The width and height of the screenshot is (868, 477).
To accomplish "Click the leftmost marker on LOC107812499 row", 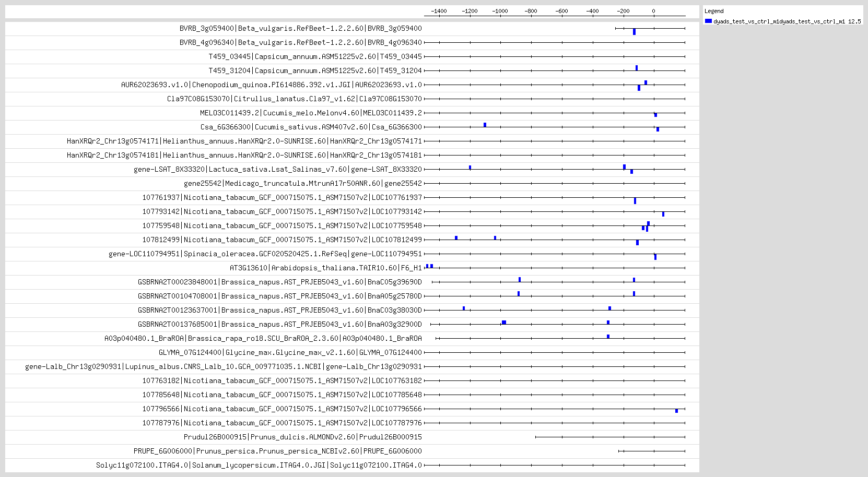I will click(456, 237).
